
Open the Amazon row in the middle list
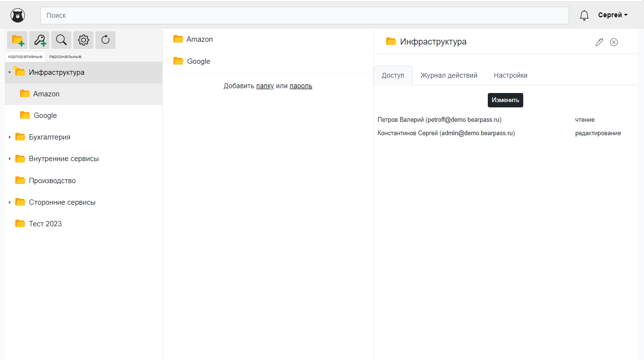click(x=268, y=39)
